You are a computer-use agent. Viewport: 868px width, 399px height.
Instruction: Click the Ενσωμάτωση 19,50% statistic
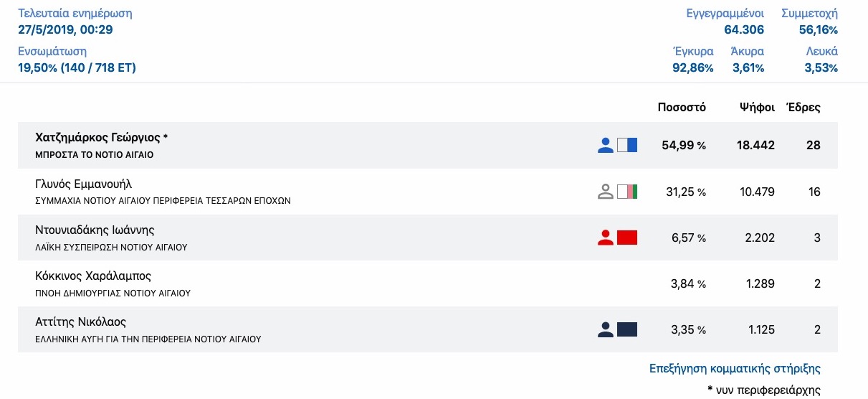tap(77, 60)
